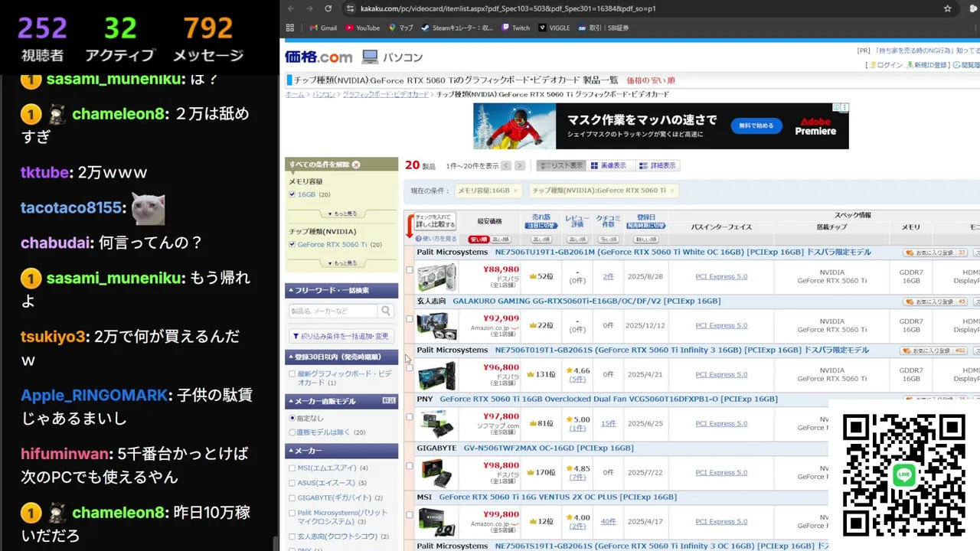Bookmark this page with the star icon
This screenshot has height=551, width=980.
point(948,8)
